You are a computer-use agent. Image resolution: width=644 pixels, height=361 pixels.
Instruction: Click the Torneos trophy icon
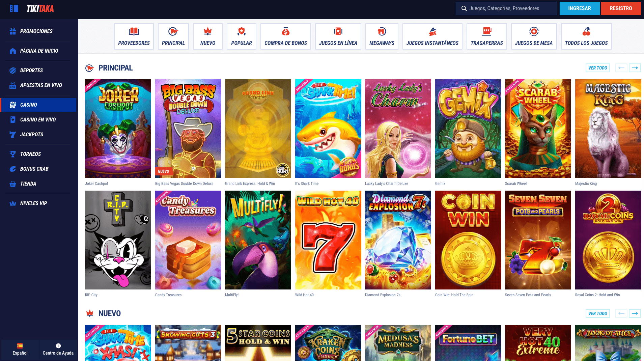(13, 154)
